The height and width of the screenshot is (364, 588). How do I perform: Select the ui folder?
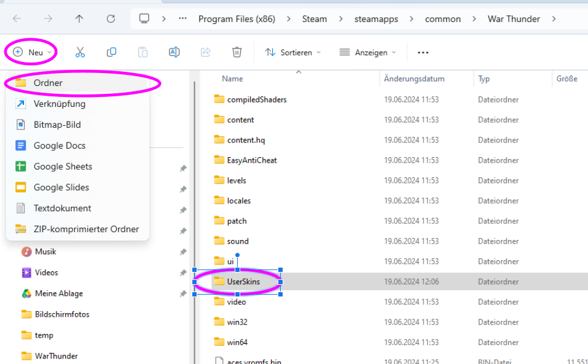pyautogui.click(x=230, y=261)
